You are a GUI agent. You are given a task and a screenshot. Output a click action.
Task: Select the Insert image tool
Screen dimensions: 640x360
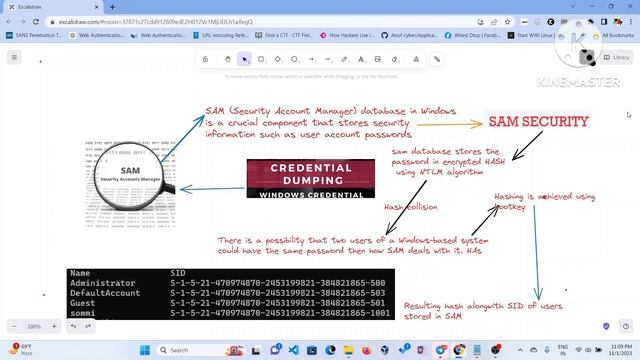point(378,59)
